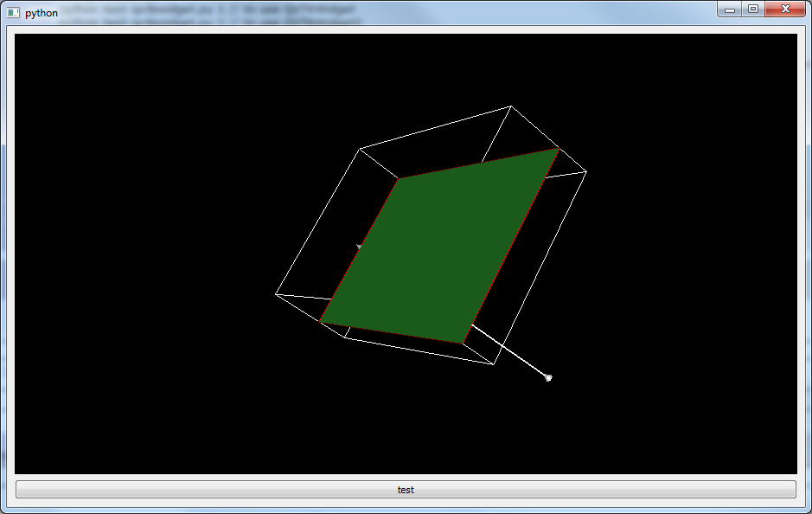Click the test button
Viewport: 812px width, 514px height.
pos(406,490)
